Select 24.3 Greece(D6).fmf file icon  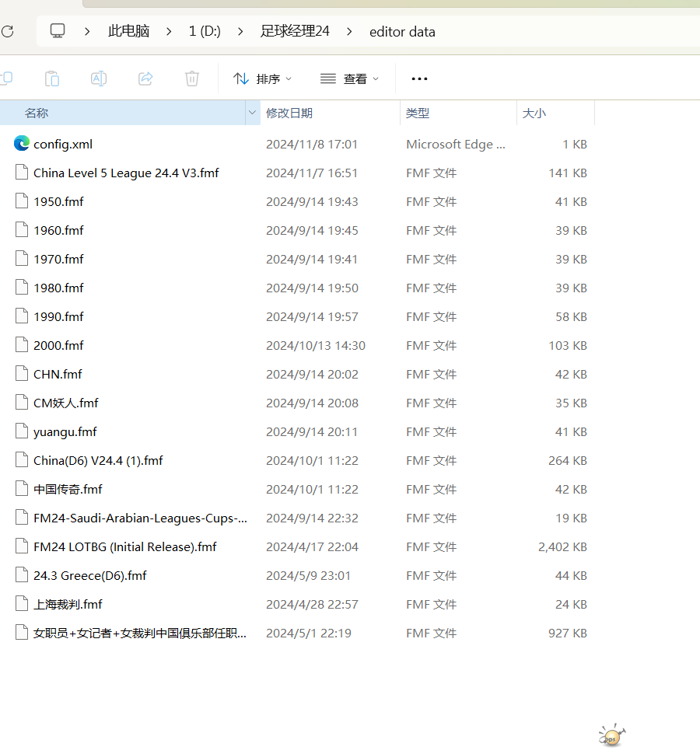point(22,575)
